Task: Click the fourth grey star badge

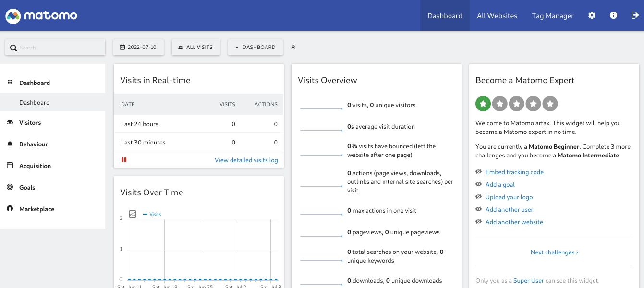Action: click(534, 104)
